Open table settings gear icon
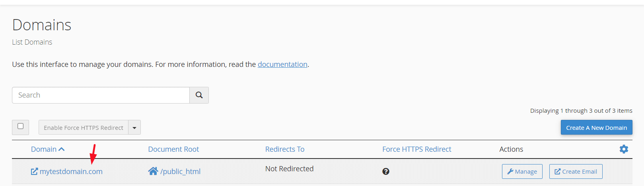644x186 pixels. [624, 149]
